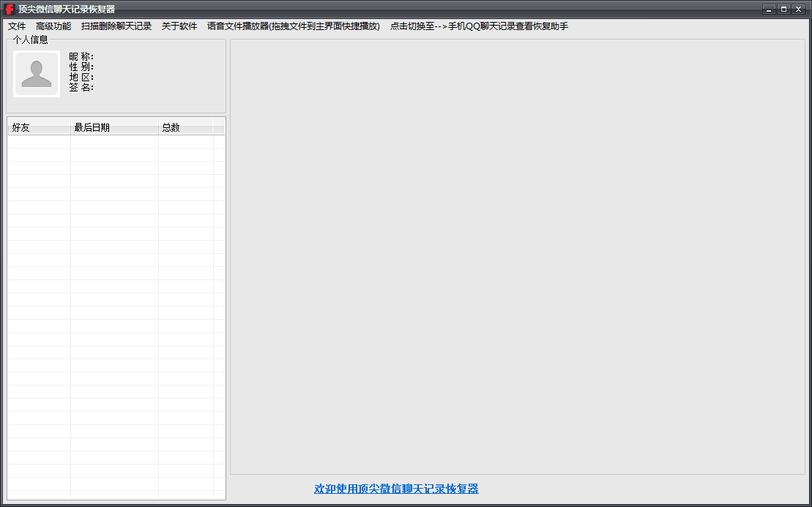Open the 文件 menu
812x507 pixels.
(17, 26)
